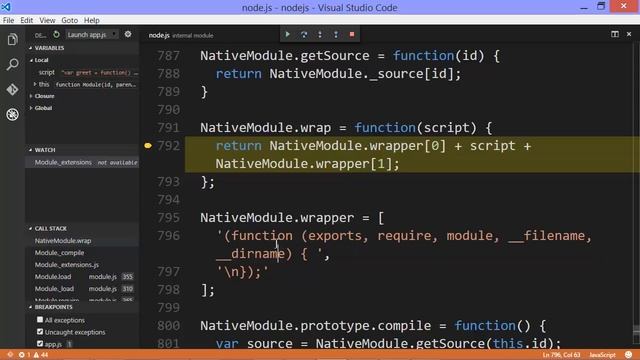This screenshot has height=360, width=640.
Task: Open the Launch app.js configuration dropdown
Action: pos(92,35)
